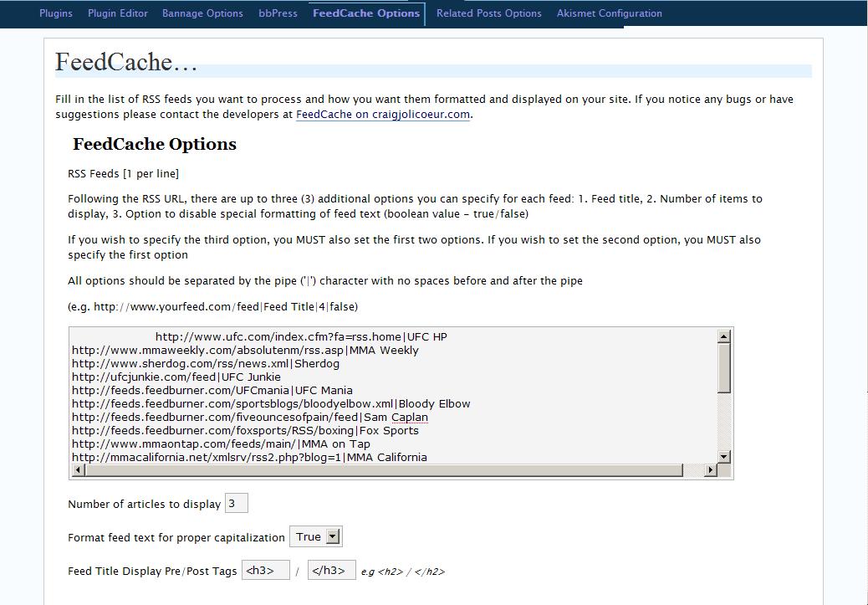868x605 pixels.
Task: Click the UFC Mania feed line
Action: [212, 390]
